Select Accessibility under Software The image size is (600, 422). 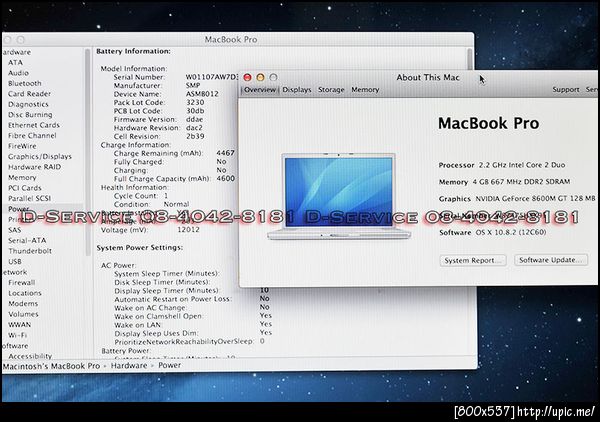click(x=30, y=356)
